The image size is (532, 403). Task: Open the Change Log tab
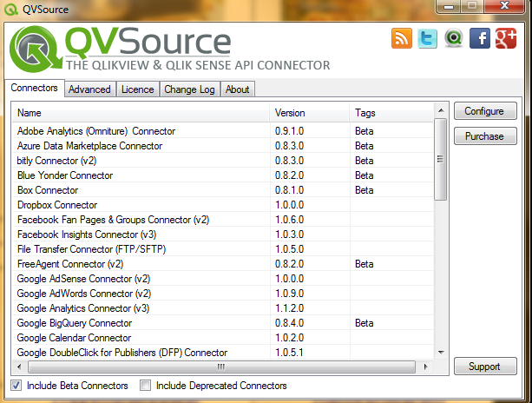(190, 89)
